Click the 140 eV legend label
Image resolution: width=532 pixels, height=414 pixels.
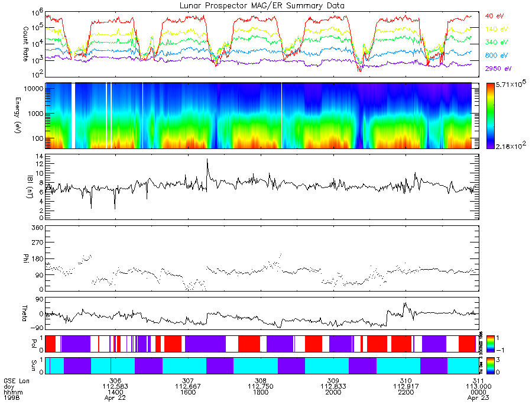click(497, 29)
